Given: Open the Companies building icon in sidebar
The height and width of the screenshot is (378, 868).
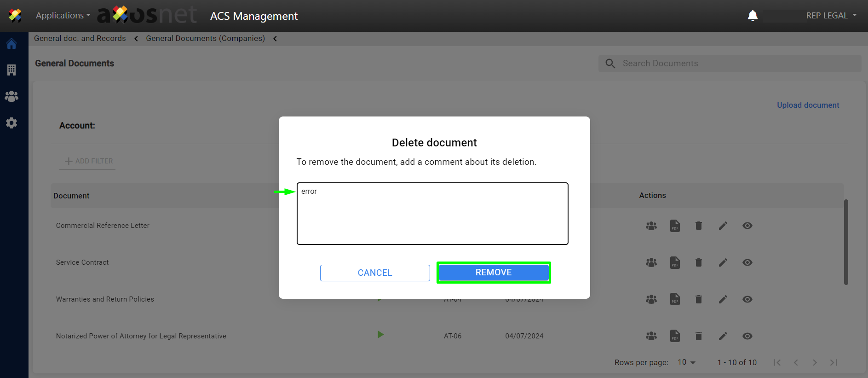Looking at the screenshot, I should pyautogui.click(x=11, y=70).
